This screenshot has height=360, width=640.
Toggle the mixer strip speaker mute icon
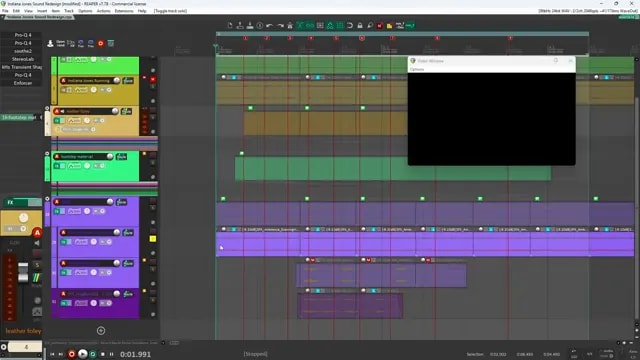[37, 243]
